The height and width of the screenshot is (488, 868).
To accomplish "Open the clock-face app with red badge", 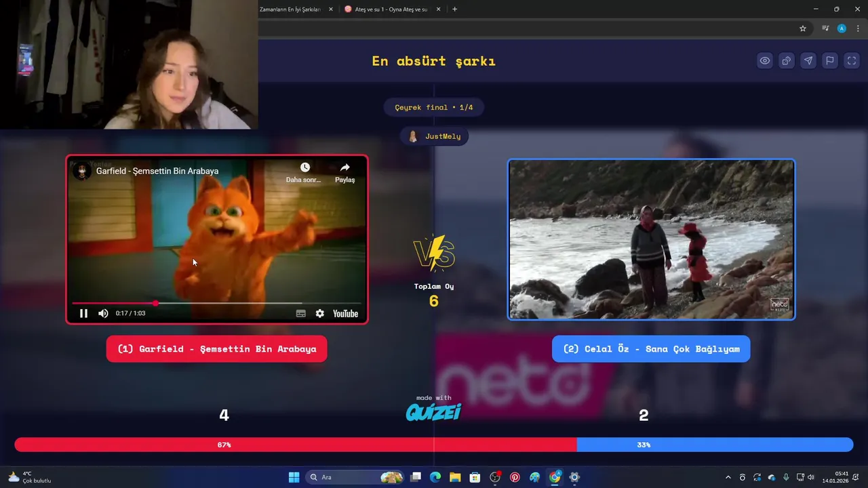I will 495,477.
